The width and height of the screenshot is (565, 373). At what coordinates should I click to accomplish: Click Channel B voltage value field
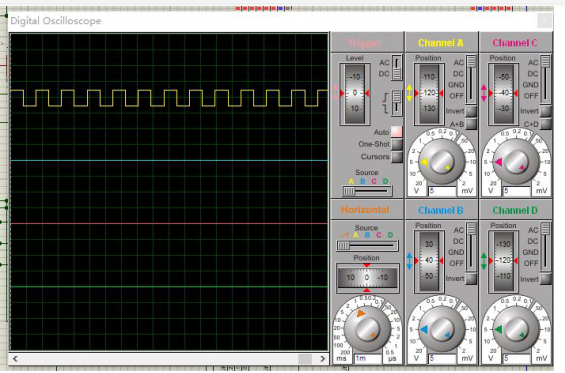pos(442,358)
